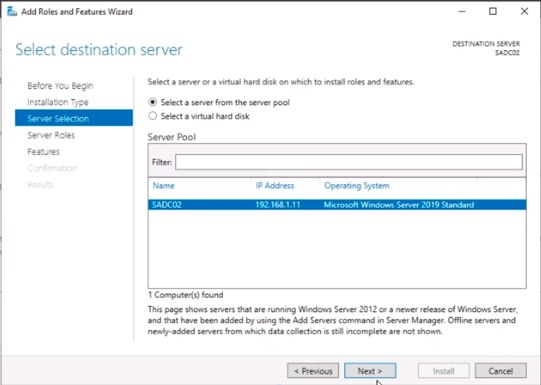Click the Add Roles wizard title bar icon
541x385 pixels.
coord(11,11)
